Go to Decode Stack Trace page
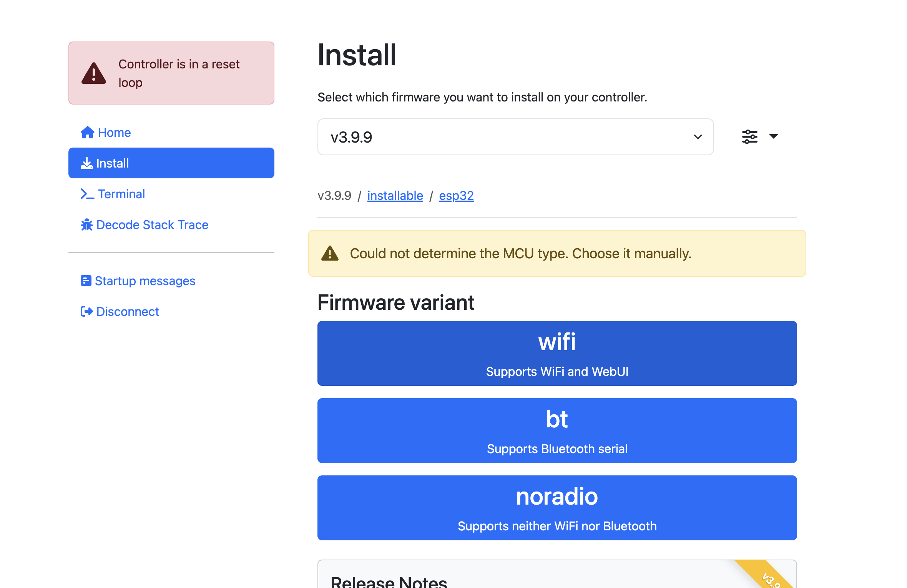Screen dimensions: 907x588 (152, 225)
